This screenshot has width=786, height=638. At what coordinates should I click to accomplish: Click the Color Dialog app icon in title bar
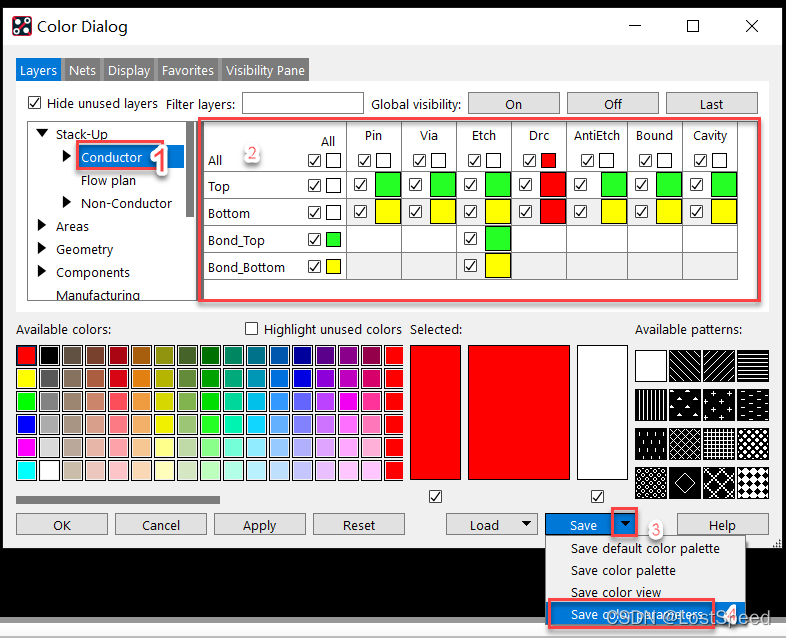(x=20, y=27)
